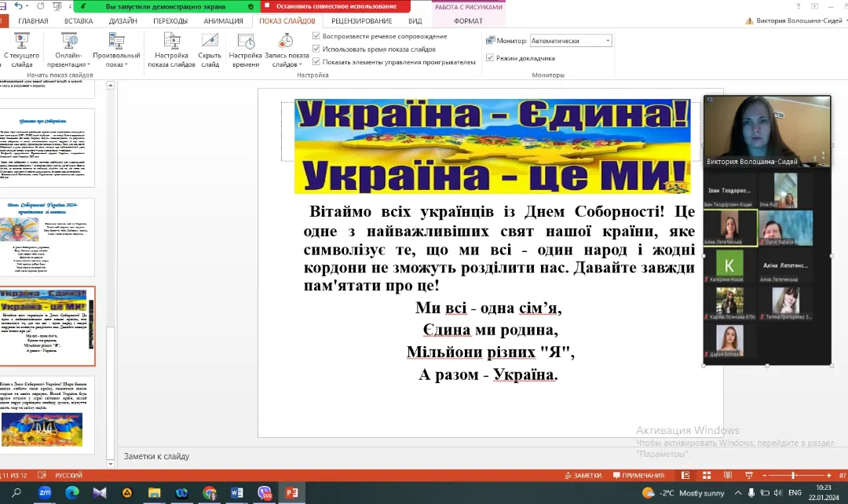Select the last slide thumbnail with flag image
Viewport: 848px width, 504px height.
point(48,415)
